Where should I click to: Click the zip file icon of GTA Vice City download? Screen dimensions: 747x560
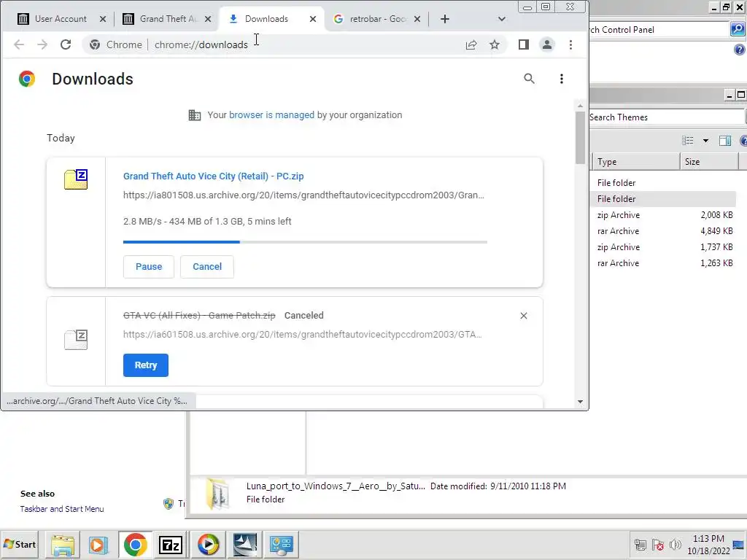pyautogui.click(x=76, y=179)
